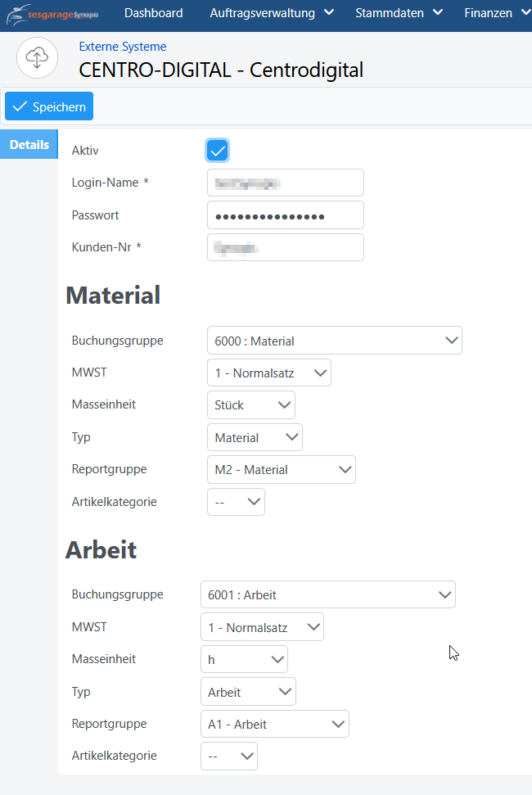Open the Dashboard menu item
The height and width of the screenshot is (795, 532).
click(x=154, y=13)
